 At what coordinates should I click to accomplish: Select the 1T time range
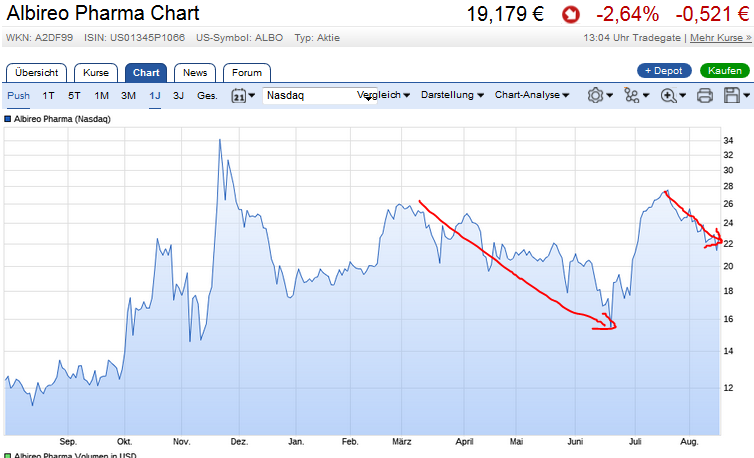[48, 96]
